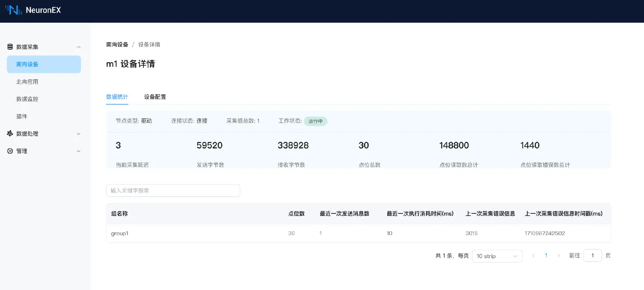644x290 pixels.
Task: Click the NeuronEX logo icon
Action: (14, 9)
